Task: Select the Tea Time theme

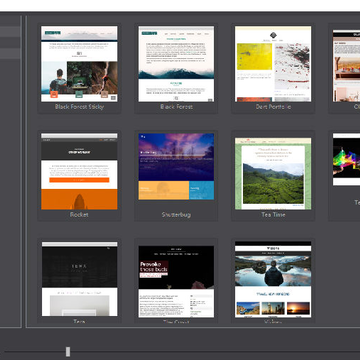Action: point(273,174)
